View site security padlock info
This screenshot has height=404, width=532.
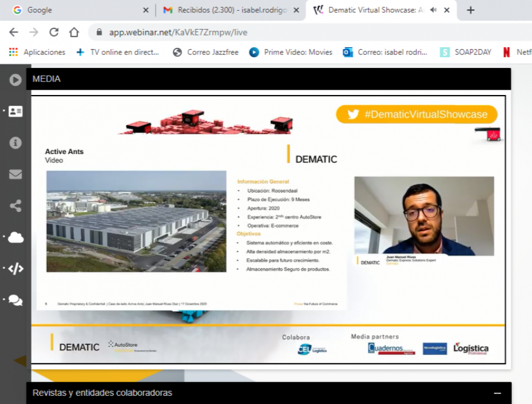click(99, 32)
